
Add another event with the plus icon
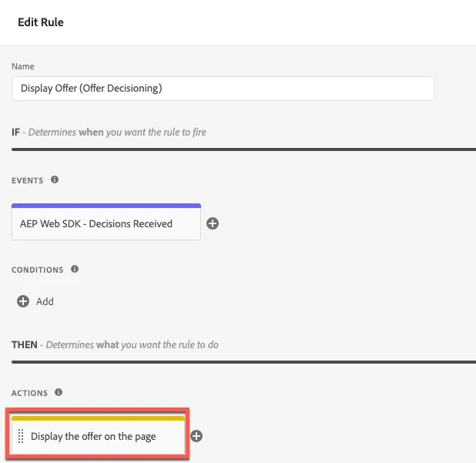tap(213, 223)
